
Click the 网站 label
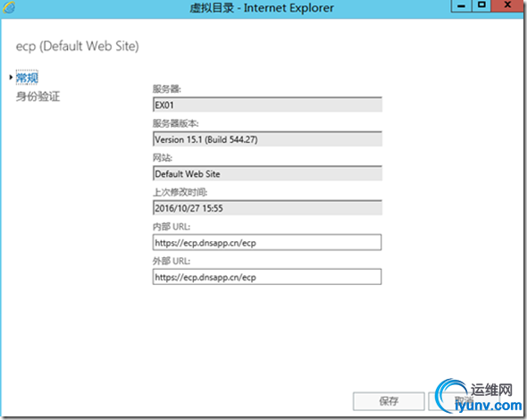tap(163, 157)
